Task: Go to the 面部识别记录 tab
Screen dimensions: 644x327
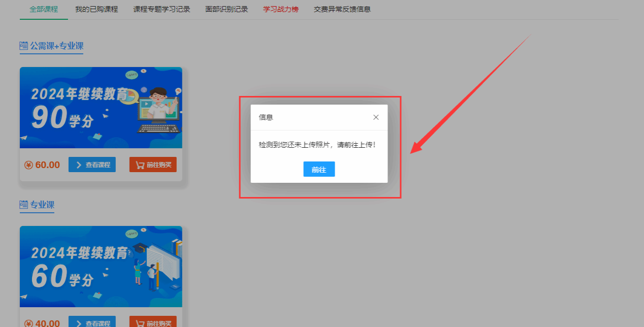Action: (x=227, y=9)
